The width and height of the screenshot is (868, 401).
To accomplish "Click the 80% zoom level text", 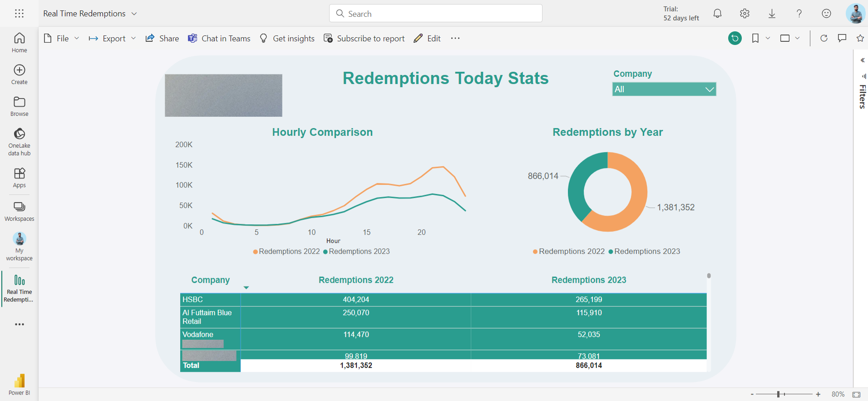I will pos(838,394).
